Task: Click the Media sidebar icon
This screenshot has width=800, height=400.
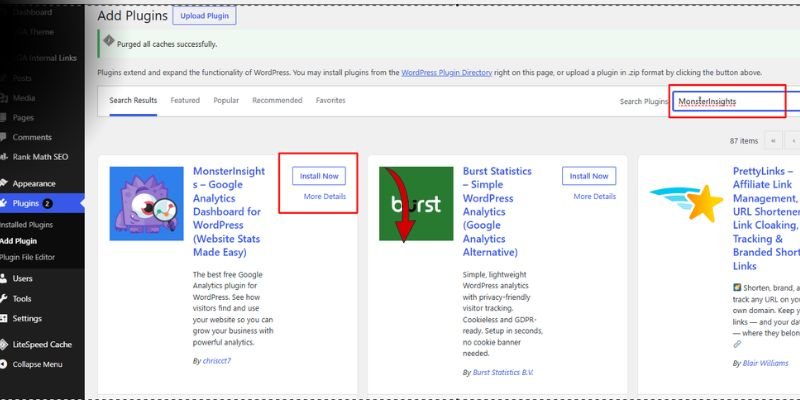Action: pos(3,98)
